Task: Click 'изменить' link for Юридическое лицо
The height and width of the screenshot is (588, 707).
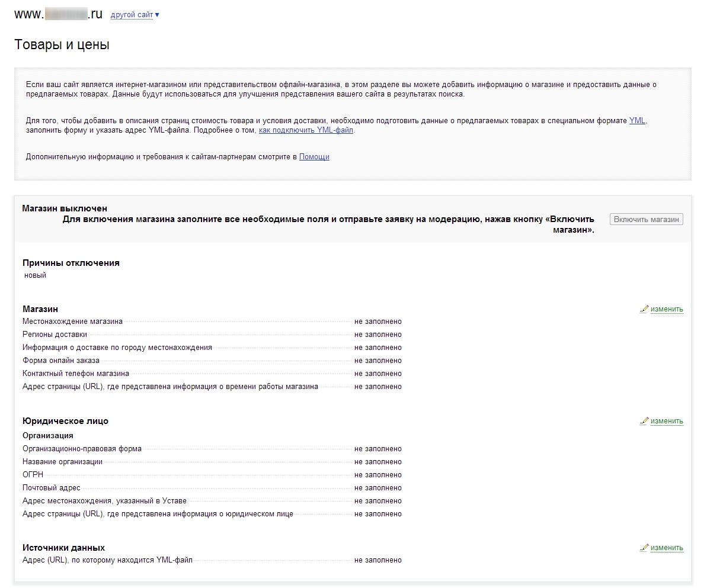Action: [667, 422]
